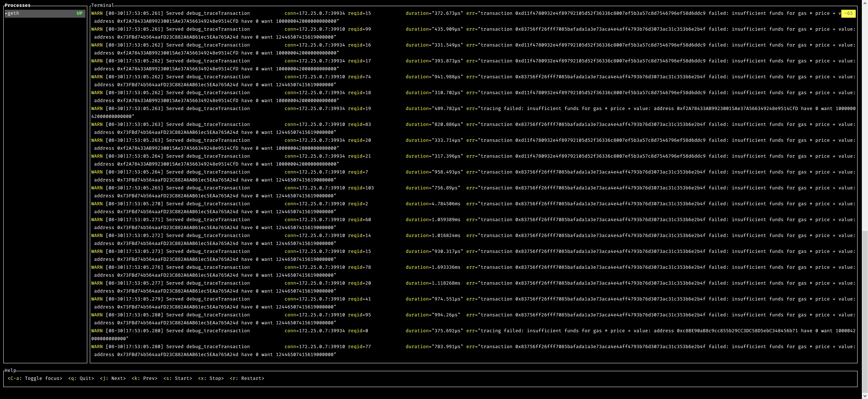The height and width of the screenshot is (399, 868).
Task: Click reqid=0 in the log
Action: tap(358, 331)
